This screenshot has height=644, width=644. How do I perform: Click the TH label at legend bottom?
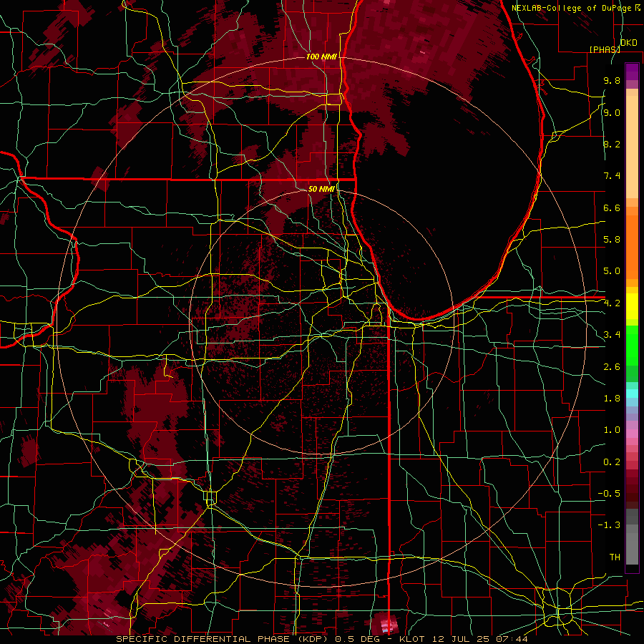[x=615, y=557]
